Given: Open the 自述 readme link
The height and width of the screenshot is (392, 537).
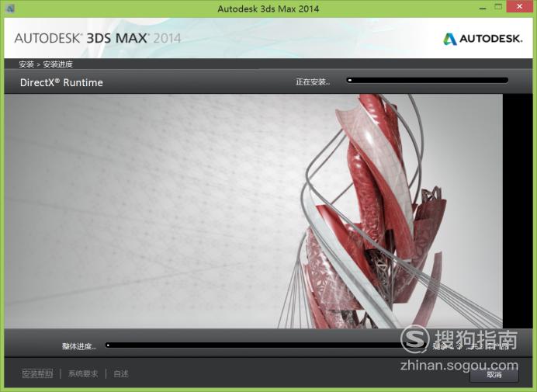Looking at the screenshot, I should point(121,373).
